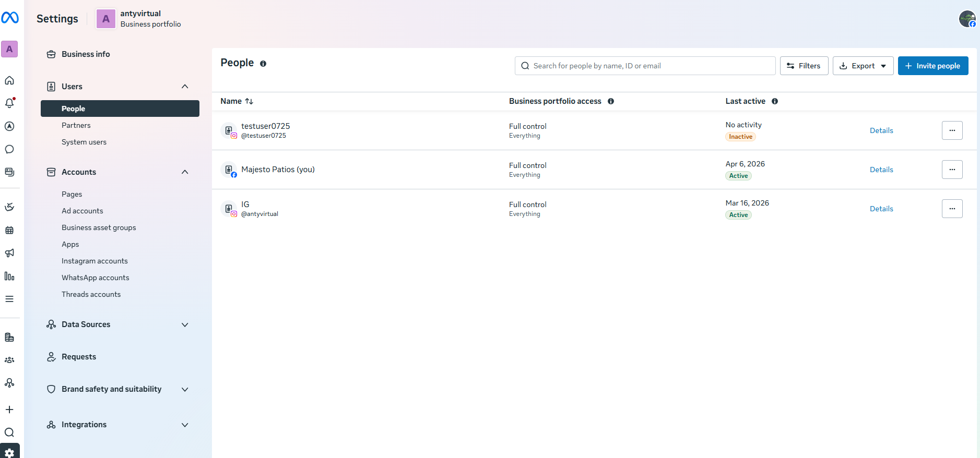Open the megaphone Ads icon

pos(9,253)
